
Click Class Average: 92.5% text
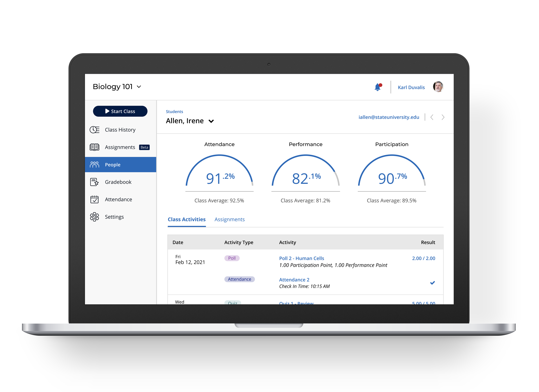click(x=219, y=201)
